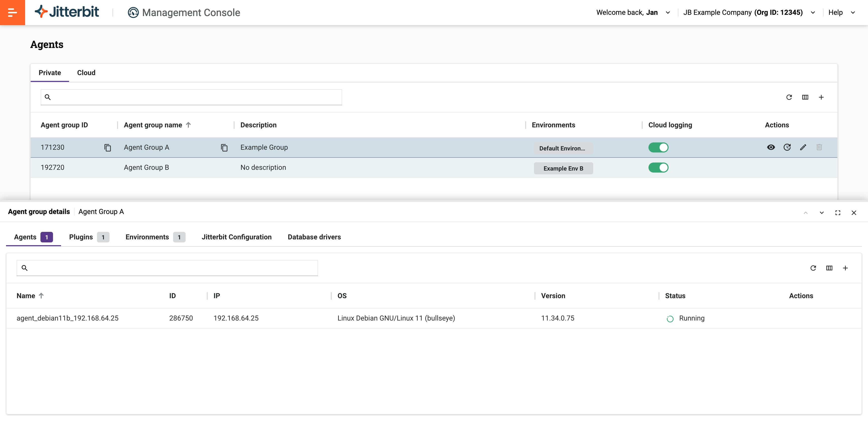Open the orange hamburger navigation menu

click(12, 13)
